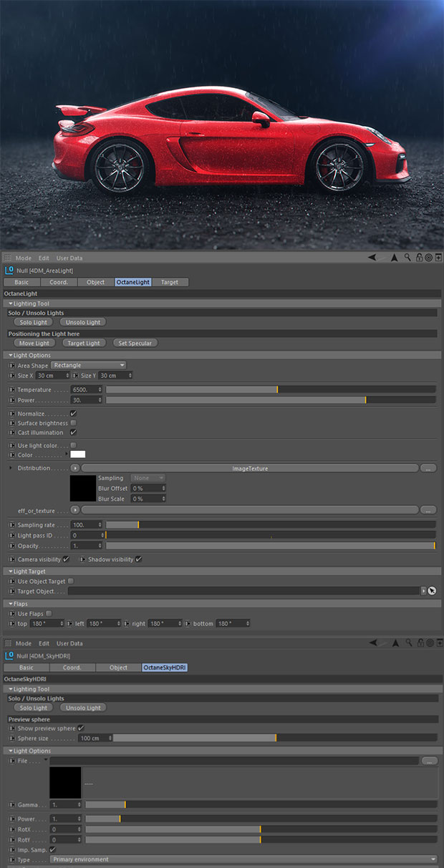Viewport: 444px width, 868px height.
Task: Click the Temperature slider bar
Action: pyautogui.click(x=271, y=389)
